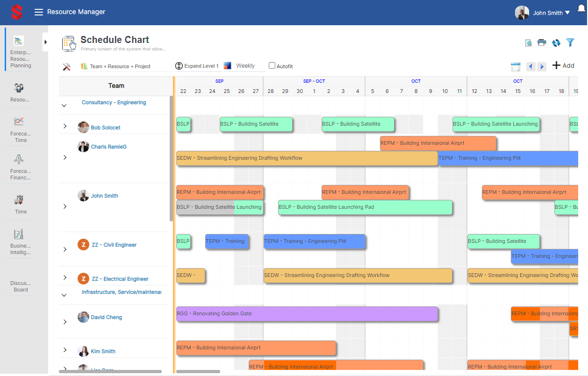Click the Add button
Image resolution: width=588 pixels, height=376 pixels.
(563, 66)
